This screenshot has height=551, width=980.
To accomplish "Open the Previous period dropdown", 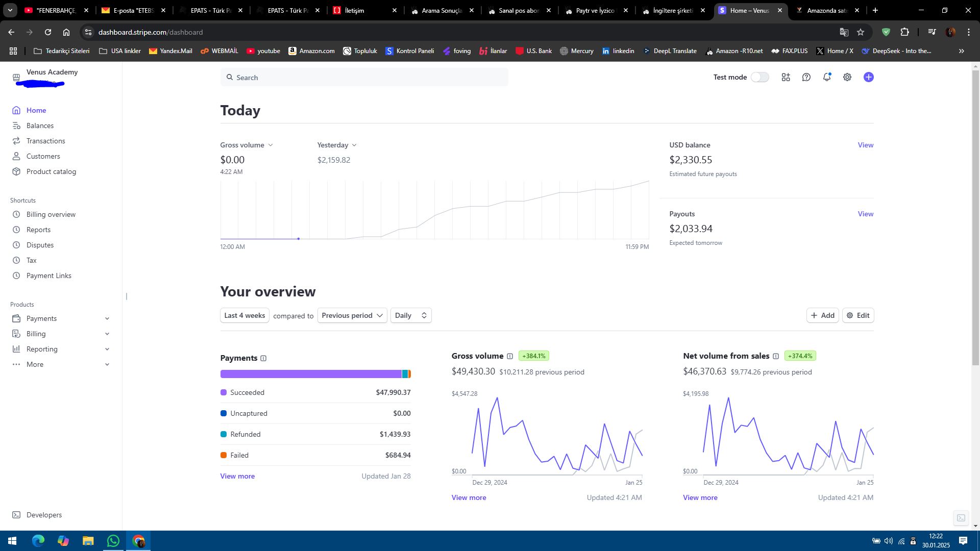I will [x=352, y=315].
